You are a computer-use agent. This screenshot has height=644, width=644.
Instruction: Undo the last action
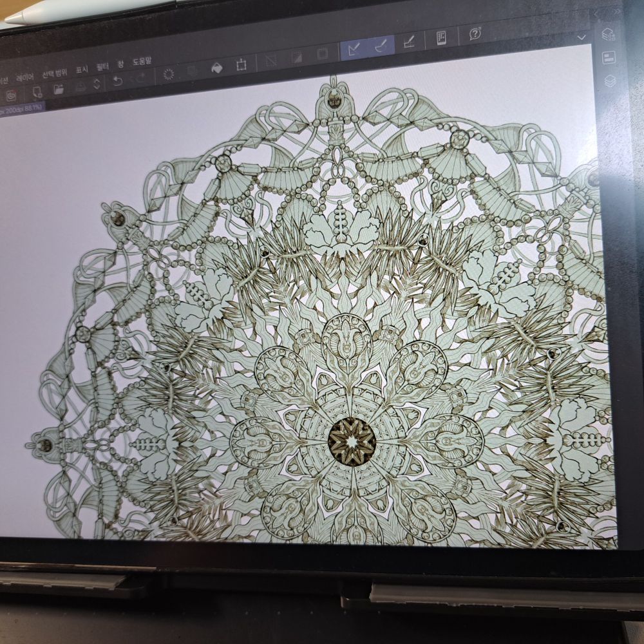pos(117,80)
